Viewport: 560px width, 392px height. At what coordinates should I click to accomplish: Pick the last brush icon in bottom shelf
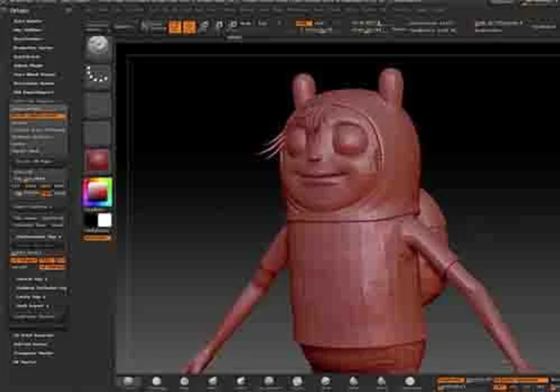409,382
